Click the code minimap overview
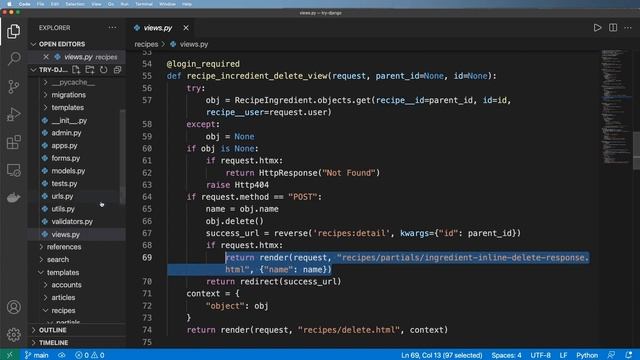This screenshot has width=640, height=360. (616, 106)
